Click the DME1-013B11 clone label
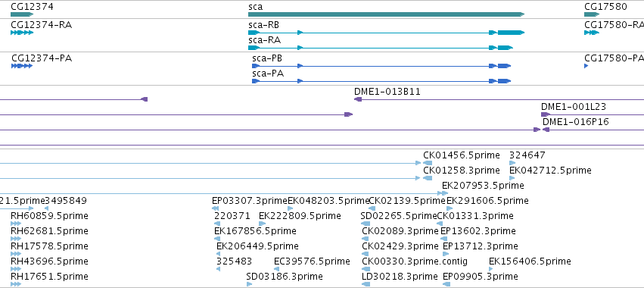The image size is (644, 288). pyautogui.click(x=387, y=92)
